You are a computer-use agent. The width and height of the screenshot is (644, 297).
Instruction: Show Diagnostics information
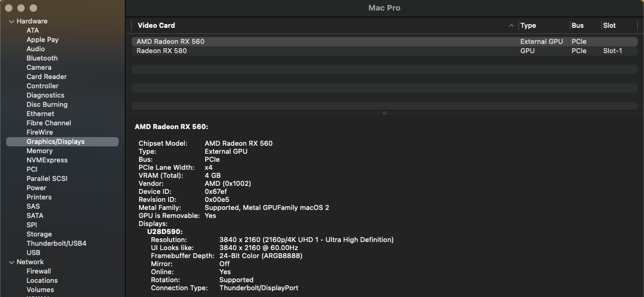(x=45, y=95)
